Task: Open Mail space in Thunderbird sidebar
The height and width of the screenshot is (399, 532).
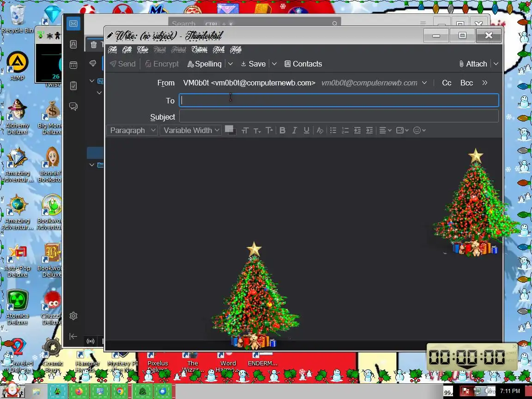Action: click(73, 24)
